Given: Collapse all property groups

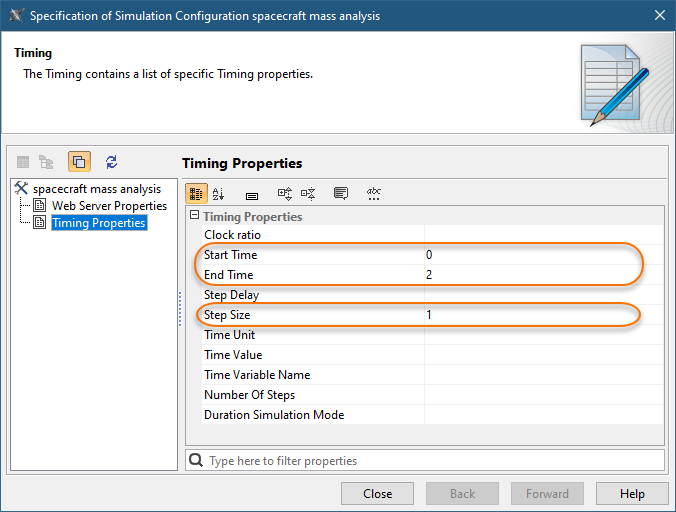Looking at the screenshot, I should pyautogui.click(x=308, y=193).
